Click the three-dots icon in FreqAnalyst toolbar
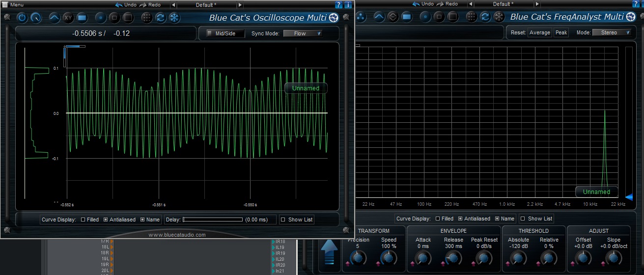Viewport: 644px width, 275px height. [361, 17]
